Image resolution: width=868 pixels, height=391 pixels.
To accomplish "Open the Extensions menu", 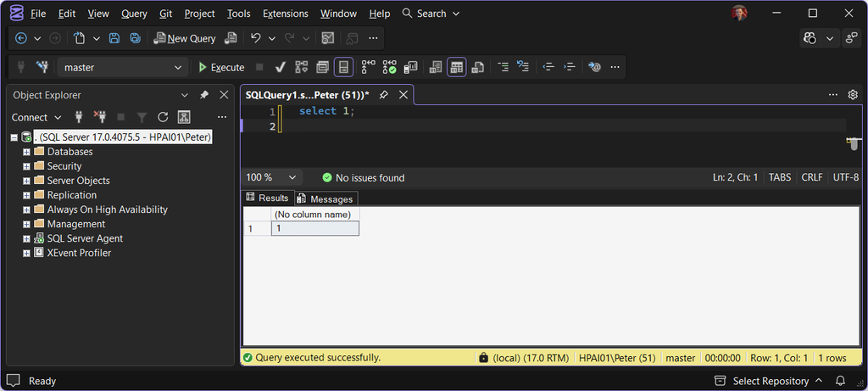I will (286, 14).
